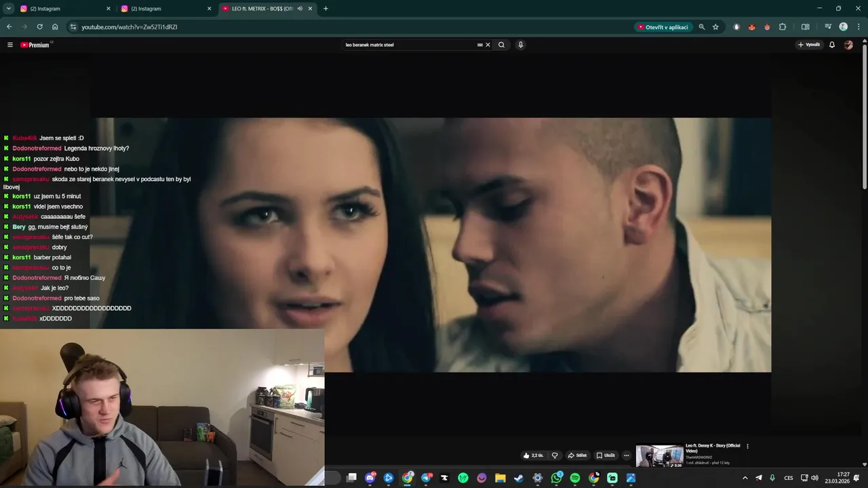
Task: Open the Chrome three-dot menu
Action: point(858,27)
